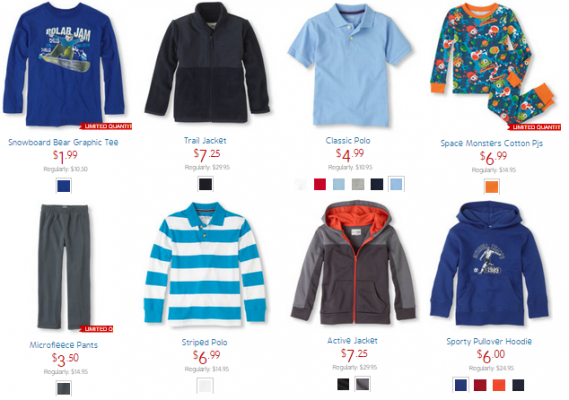Open the Microfleece Pants link
The width and height of the screenshot is (569, 400).
[64, 345]
